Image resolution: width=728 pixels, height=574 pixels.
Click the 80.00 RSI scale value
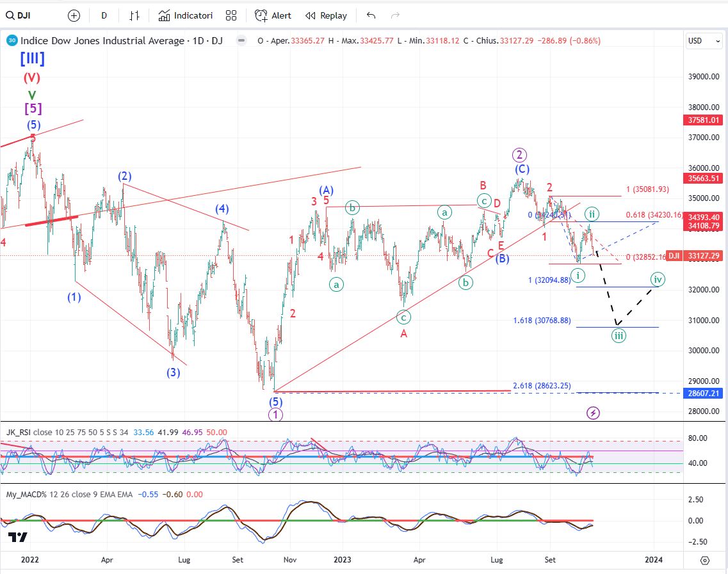point(698,438)
